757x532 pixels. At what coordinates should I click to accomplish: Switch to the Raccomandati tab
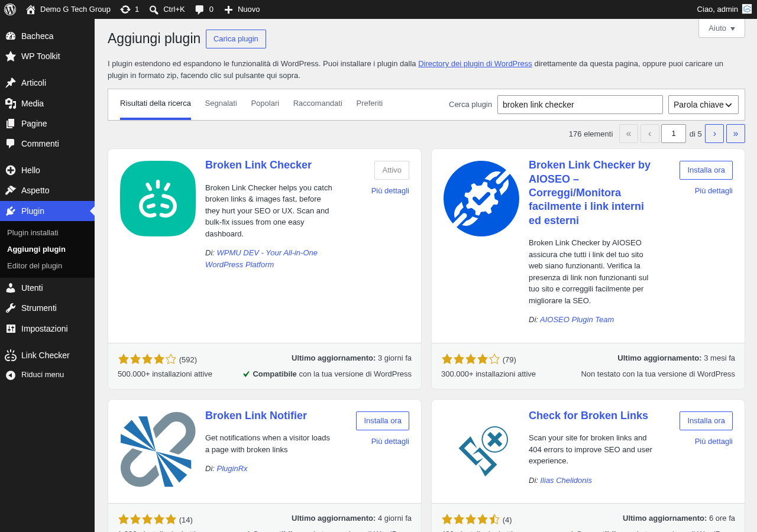coord(318,103)
